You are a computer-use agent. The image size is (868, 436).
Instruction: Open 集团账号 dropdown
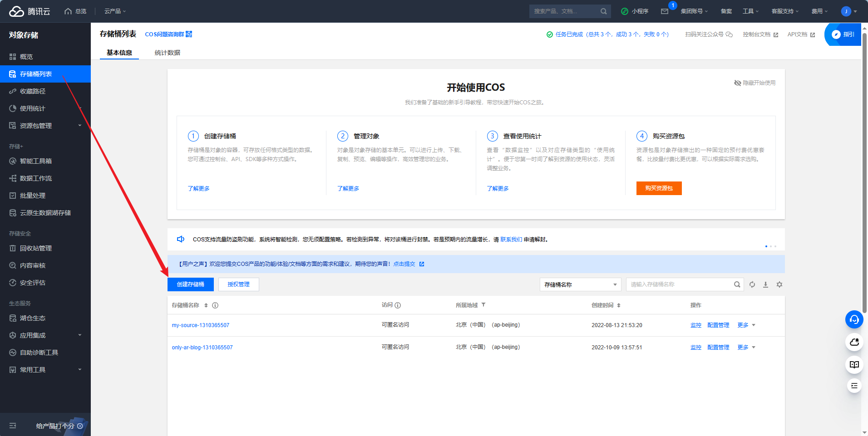click(x=694, y=11)
